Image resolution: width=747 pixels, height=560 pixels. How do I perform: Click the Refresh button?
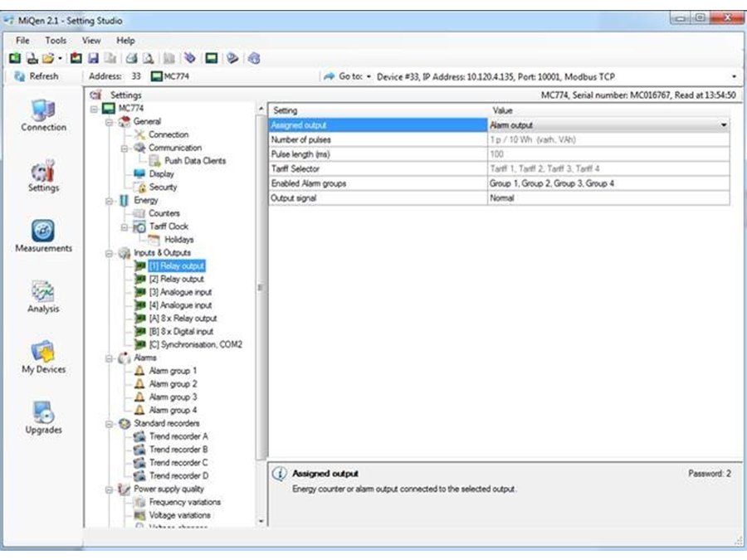coord(37,76)
